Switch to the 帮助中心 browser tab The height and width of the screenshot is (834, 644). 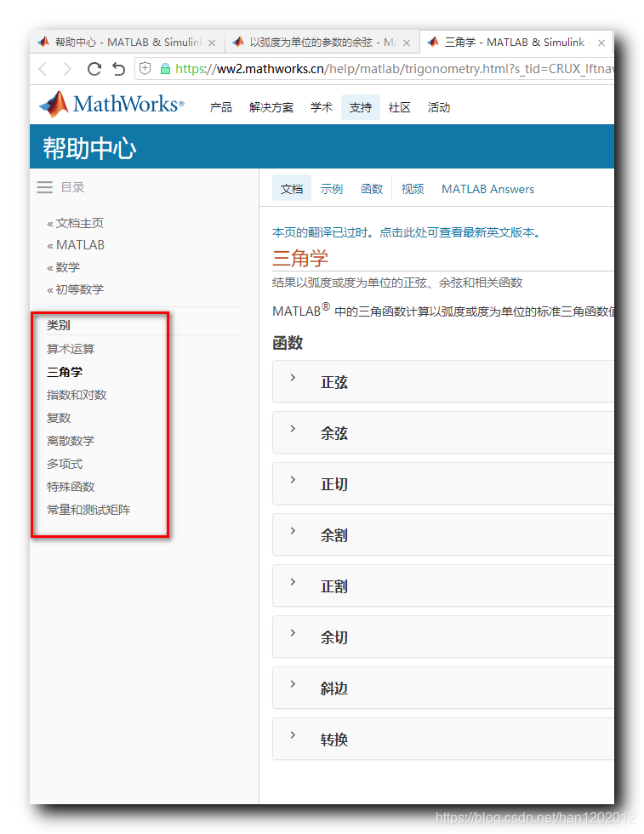pos(128,43)
